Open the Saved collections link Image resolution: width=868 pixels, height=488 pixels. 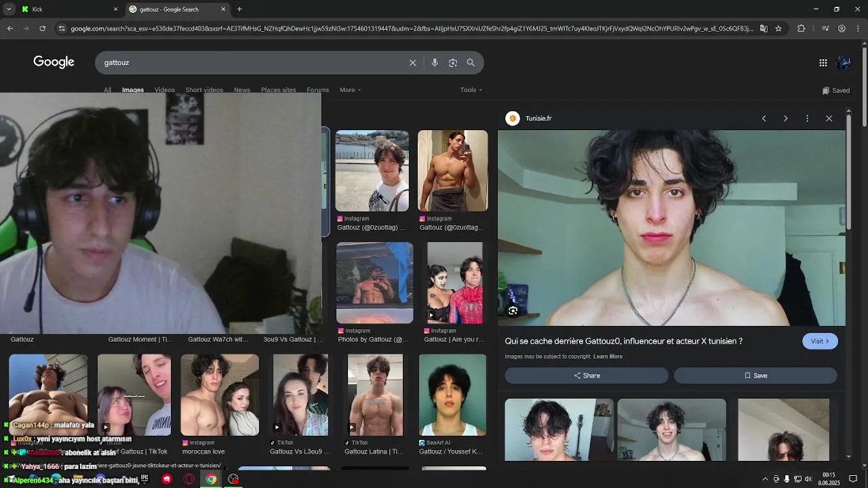(x=835, y=90)
